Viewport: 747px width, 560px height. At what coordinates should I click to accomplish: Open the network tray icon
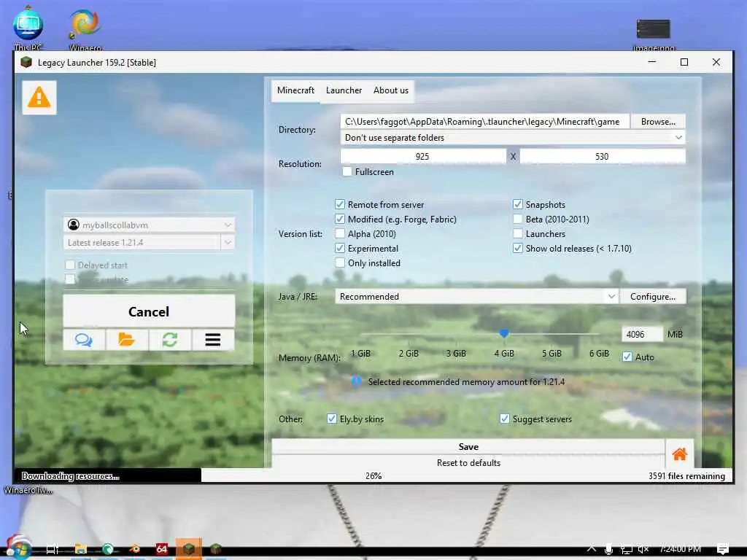[626, 549]
